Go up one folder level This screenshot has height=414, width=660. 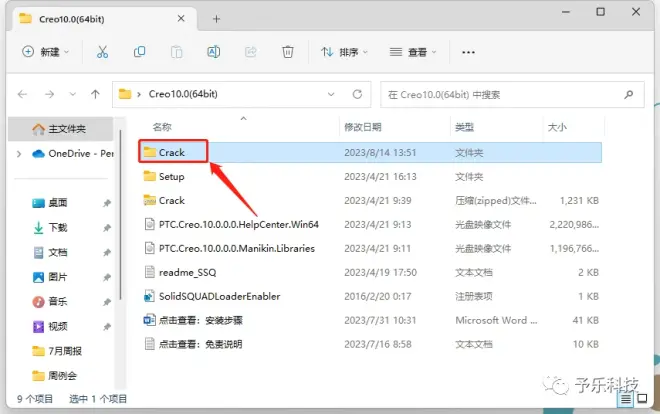coord(96,94)
